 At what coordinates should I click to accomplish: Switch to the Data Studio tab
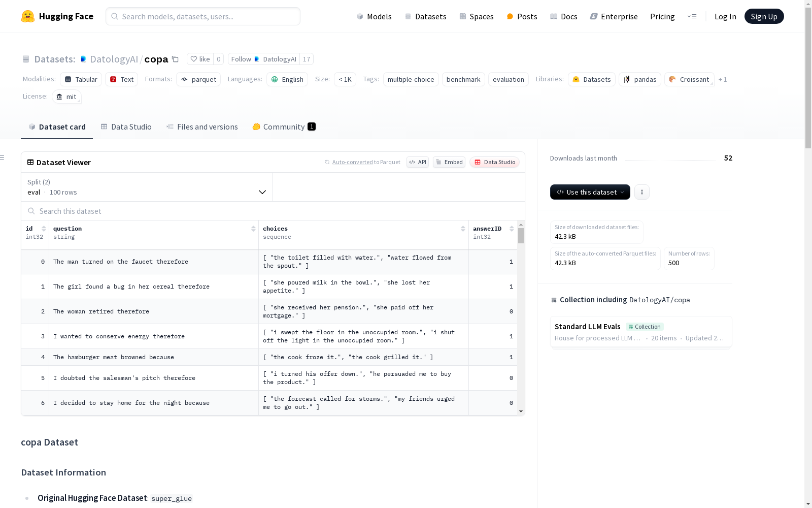pyautogui.click(x=126, y=127)
